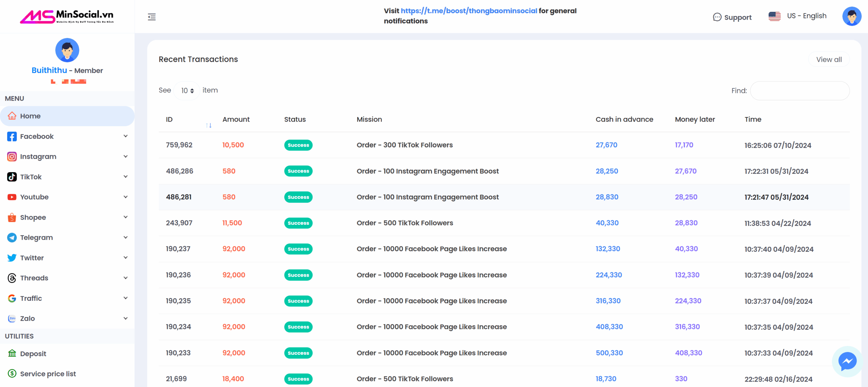Select Home in the sidebar menu

(x=67, y=116)
